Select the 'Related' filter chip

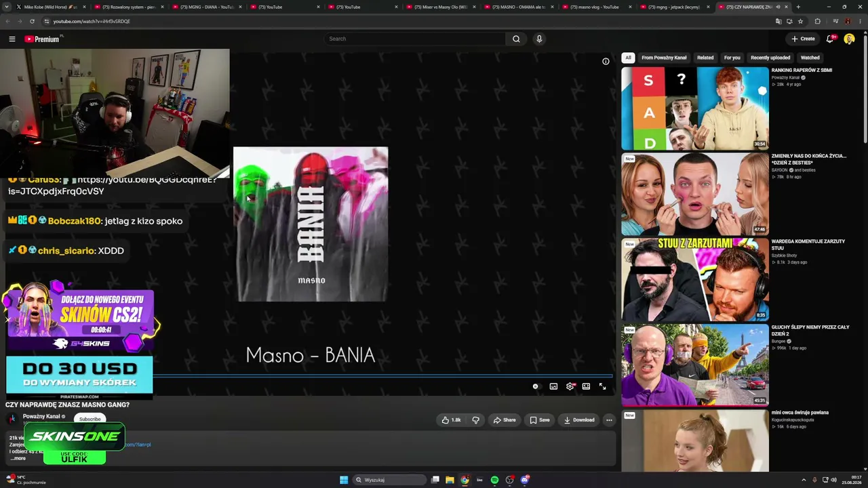coord(705,58)
